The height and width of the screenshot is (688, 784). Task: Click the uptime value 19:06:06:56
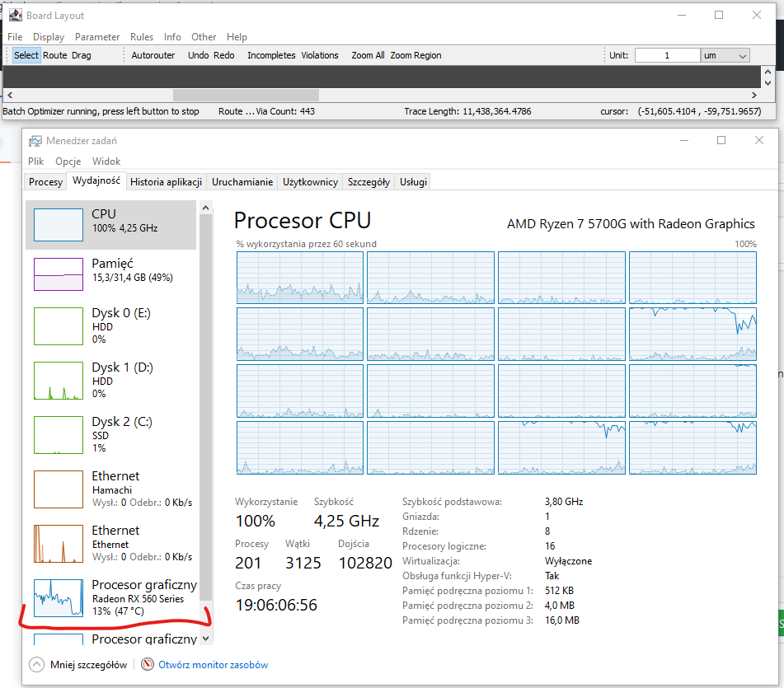276,605
